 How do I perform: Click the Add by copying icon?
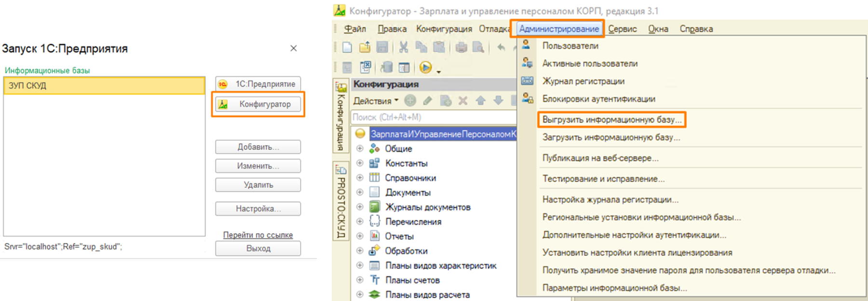pos(446,101)
